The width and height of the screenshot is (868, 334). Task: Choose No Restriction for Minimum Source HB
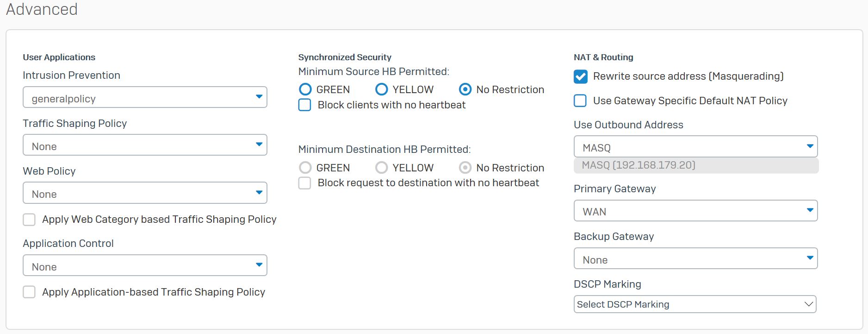pos(465,89)
